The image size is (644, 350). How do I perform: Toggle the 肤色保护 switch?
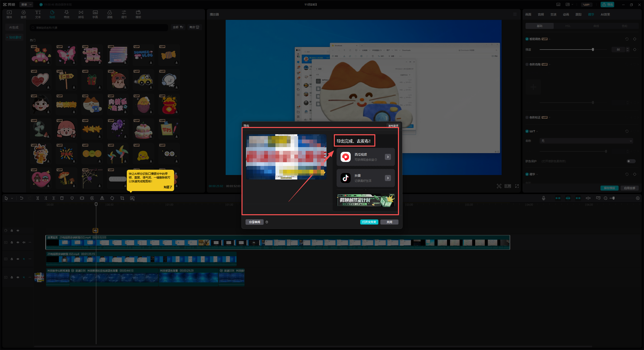pos(631,161)
